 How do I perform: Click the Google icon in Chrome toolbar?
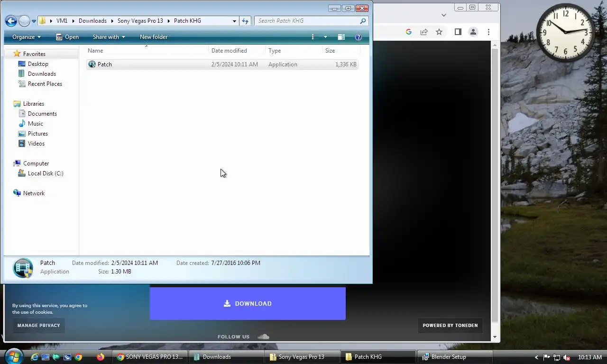409,32
